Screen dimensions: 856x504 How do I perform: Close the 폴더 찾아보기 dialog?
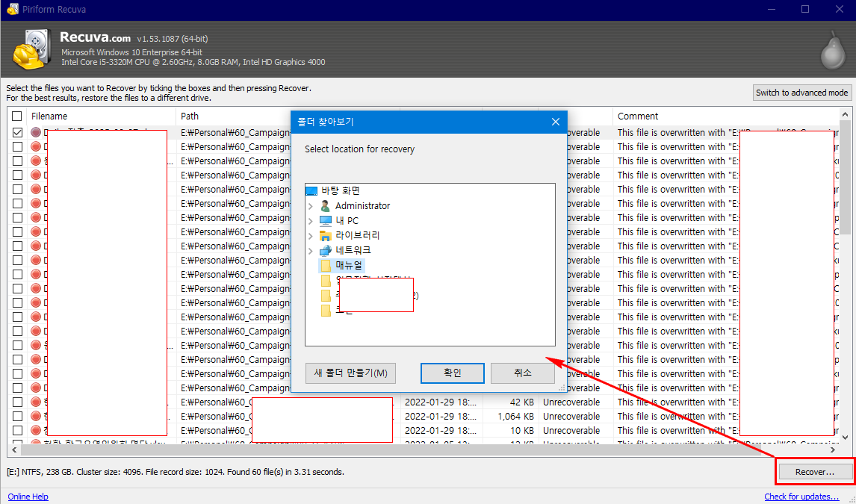[x=555, y=122]
